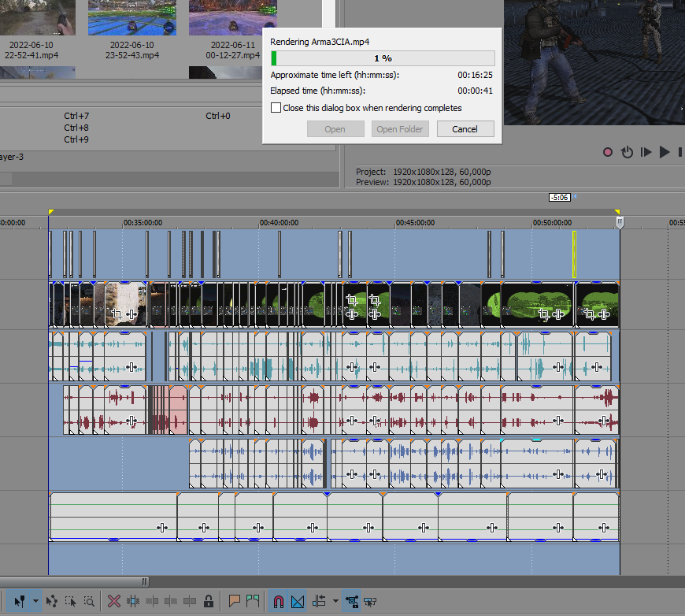This screenshot has height=616, width=685.
Task: Insert a region with the green flags icon
Action: click(253, 602)
